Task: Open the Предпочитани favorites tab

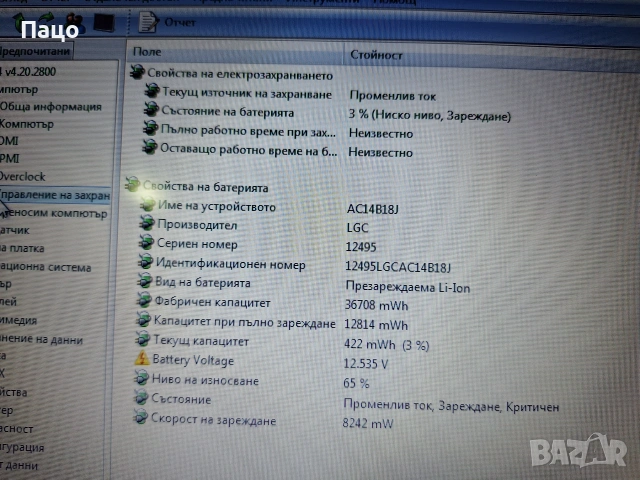Action: 35,51
